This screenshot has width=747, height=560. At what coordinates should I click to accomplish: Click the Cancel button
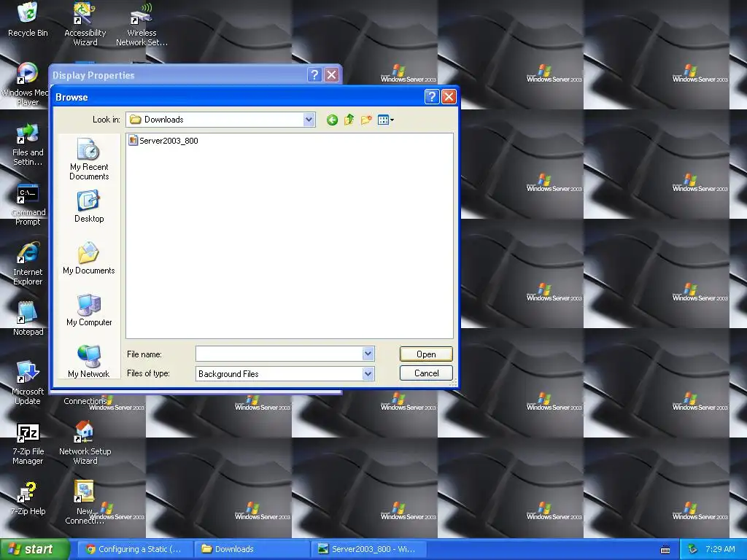426,373
